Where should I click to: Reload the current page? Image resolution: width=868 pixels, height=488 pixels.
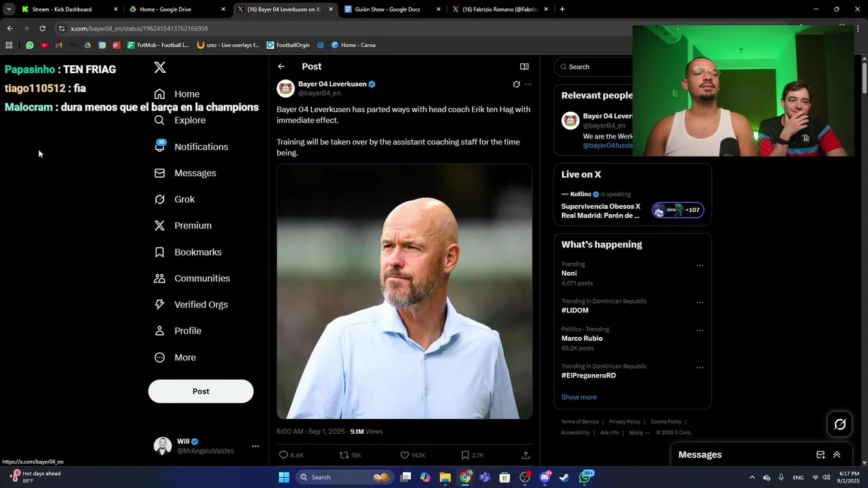[42, 28]
